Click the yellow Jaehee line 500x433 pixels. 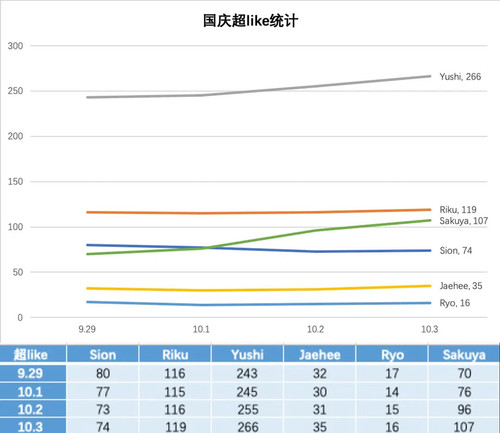click(x=258, y=290)
